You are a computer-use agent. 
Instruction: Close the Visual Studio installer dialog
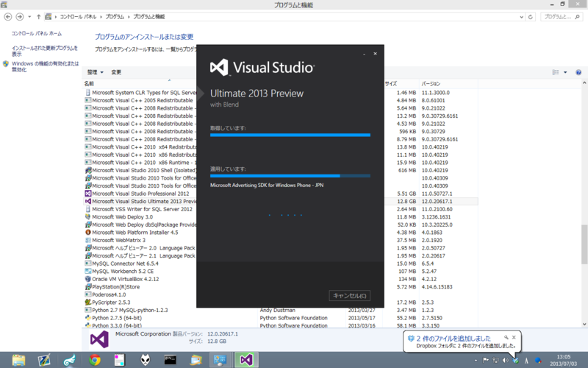click(x=375, y=54)
